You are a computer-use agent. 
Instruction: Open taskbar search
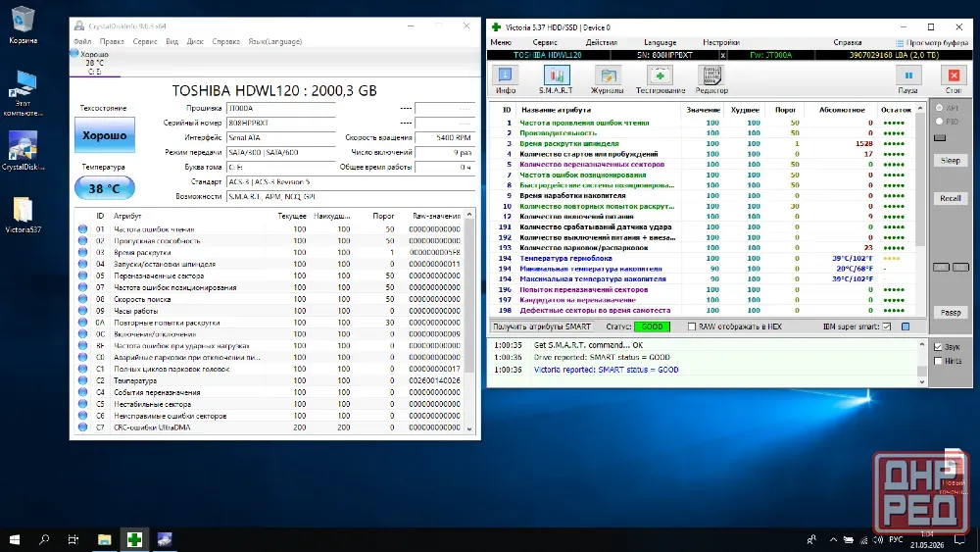tap(44, 539)
